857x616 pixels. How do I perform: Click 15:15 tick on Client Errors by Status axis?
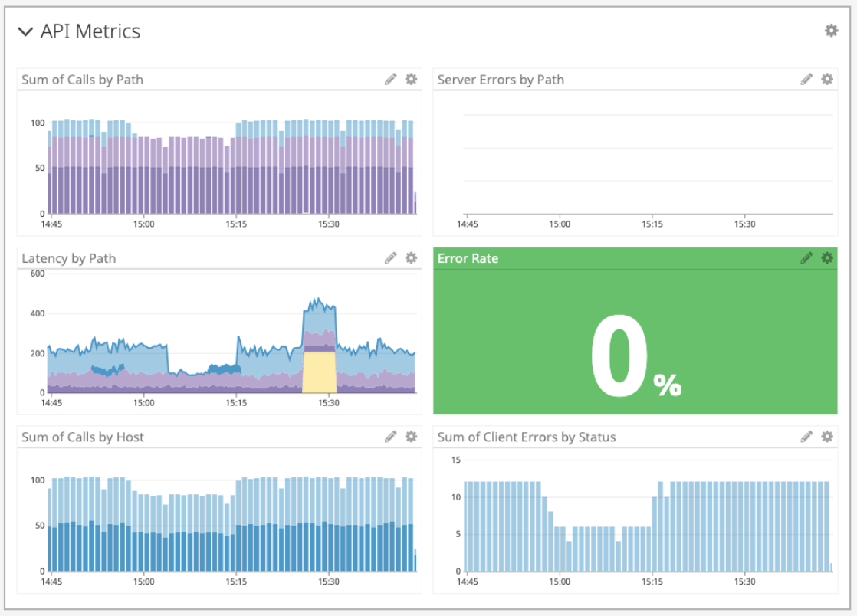pos(652,582)
